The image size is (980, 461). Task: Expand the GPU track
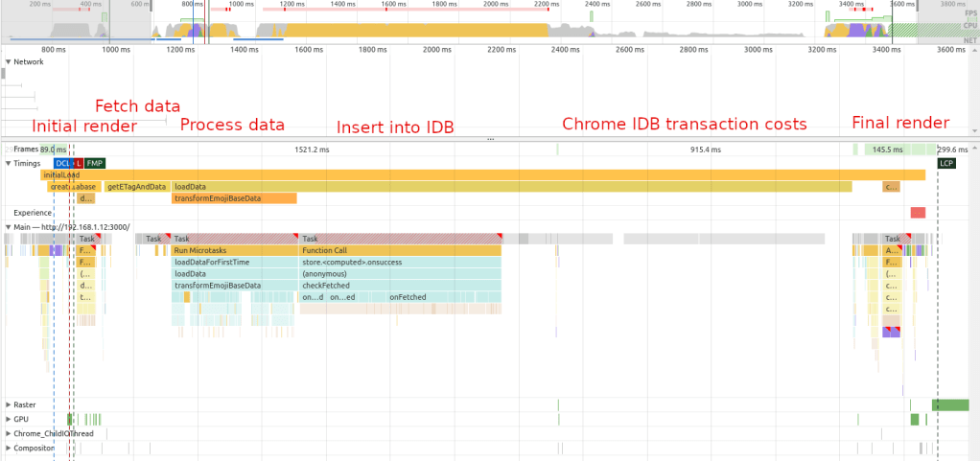[x=9, y=419]
